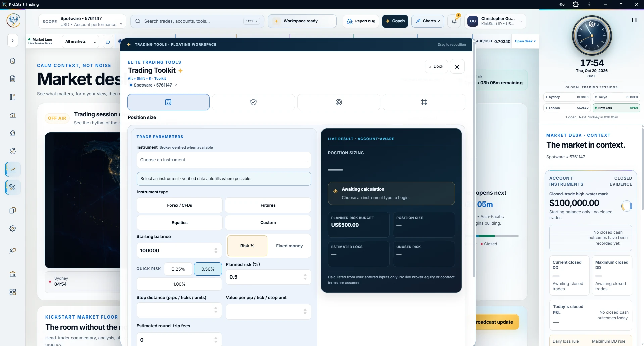Open the All markets filter dropdown
The image size is (644, 346).
point(80,42)
